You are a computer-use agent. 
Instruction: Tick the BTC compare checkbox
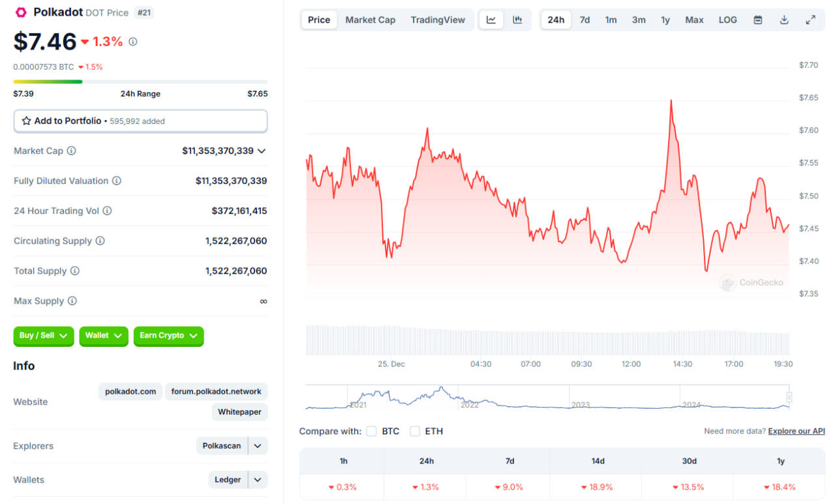click(x=371, y=431)
